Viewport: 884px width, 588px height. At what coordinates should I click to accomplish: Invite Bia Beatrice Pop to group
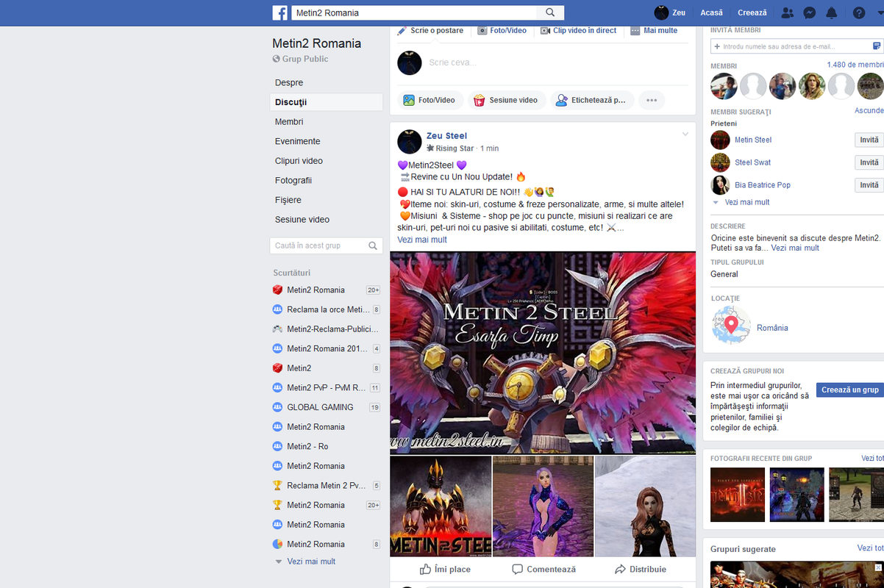869,185
